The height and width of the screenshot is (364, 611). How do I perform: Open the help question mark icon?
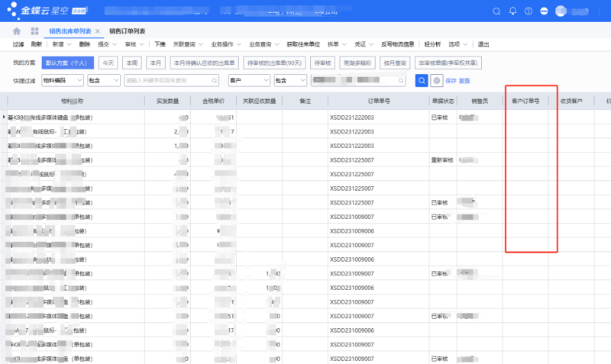click(x=529, y=11)
